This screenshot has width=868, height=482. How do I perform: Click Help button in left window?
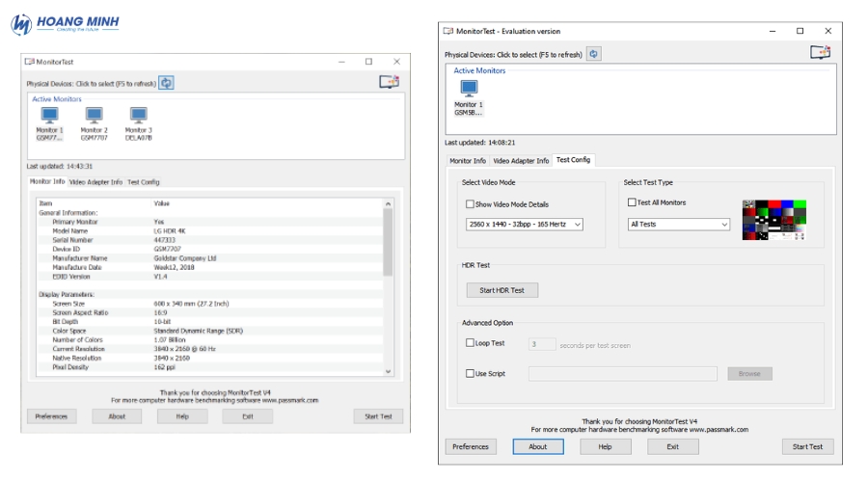pyautogui.click(x=182, y=416)
